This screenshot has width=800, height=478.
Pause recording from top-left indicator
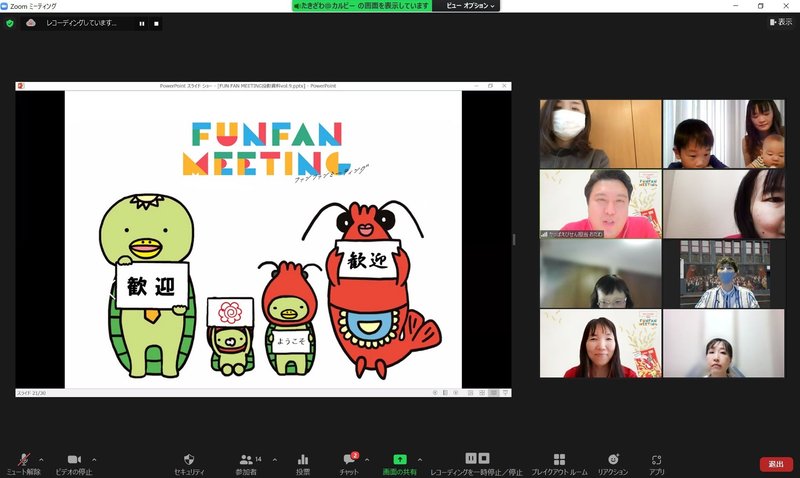click(x=142, y=23)
